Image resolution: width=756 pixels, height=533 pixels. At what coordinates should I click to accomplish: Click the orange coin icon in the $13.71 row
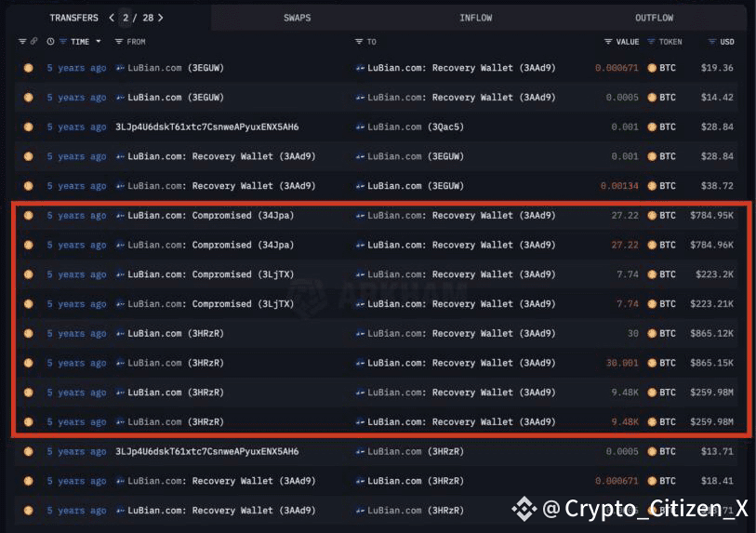click(x=29, y=451)
